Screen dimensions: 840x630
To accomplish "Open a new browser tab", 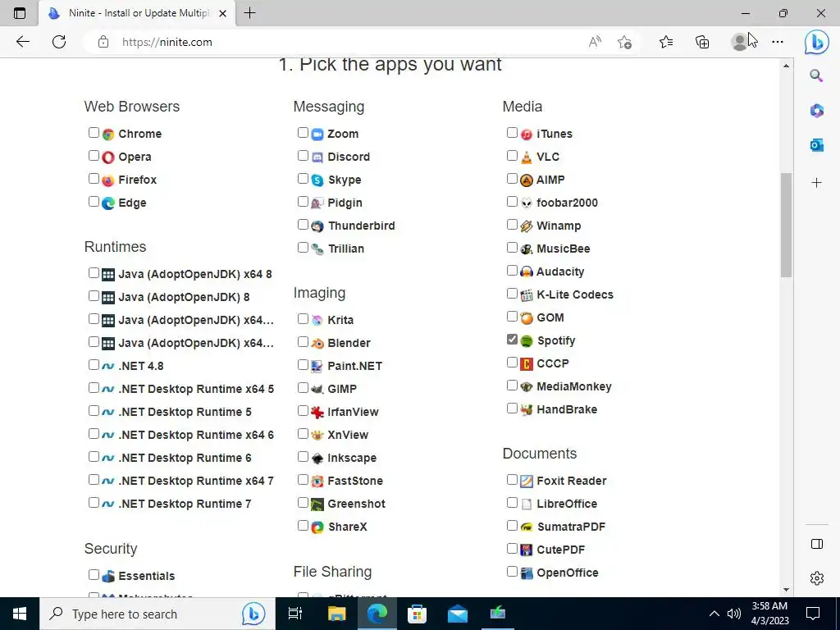I will [x=249, y=13].
